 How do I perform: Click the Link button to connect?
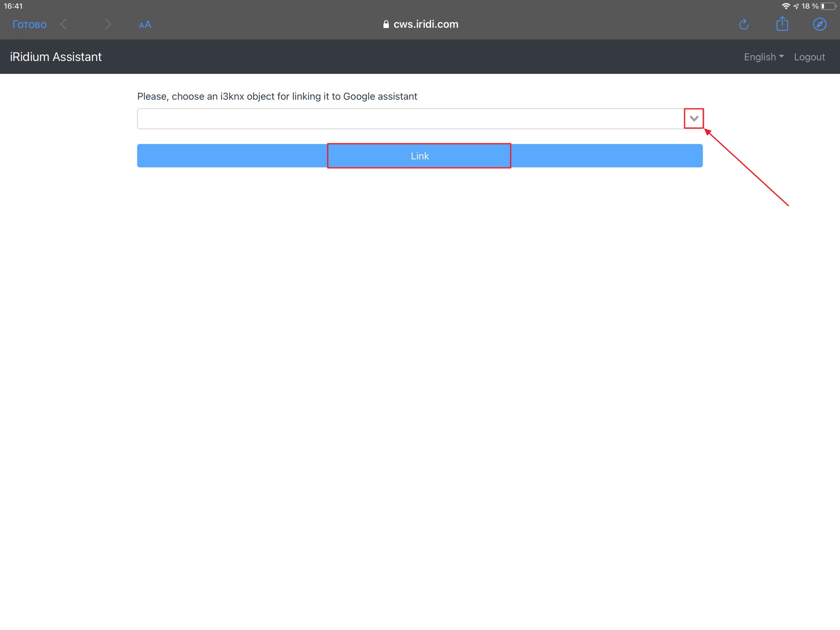point(419,155)
